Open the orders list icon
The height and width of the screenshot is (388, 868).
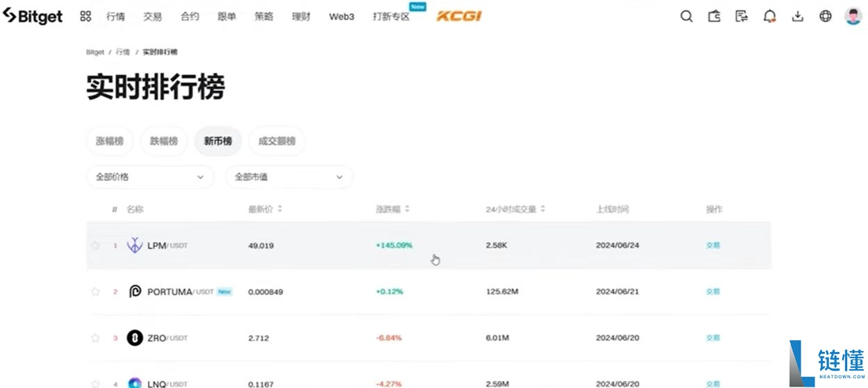point(742,17)
